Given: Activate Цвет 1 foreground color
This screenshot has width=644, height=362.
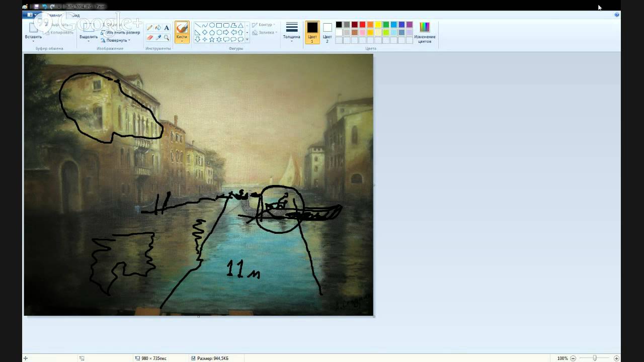Looking at the screenshot, I should point(312,32).
